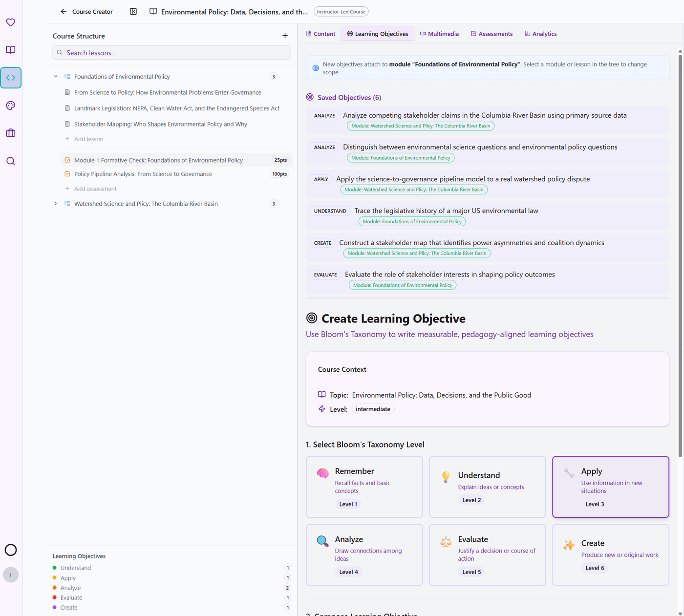Click document icon for Stakeholder Mapping lesson

coord(67,124)
